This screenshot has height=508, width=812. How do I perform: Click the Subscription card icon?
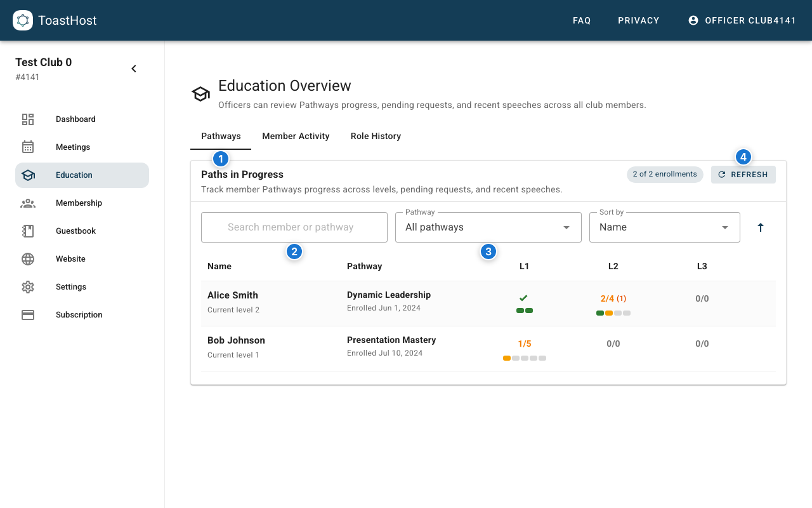(x=28, y=314)
